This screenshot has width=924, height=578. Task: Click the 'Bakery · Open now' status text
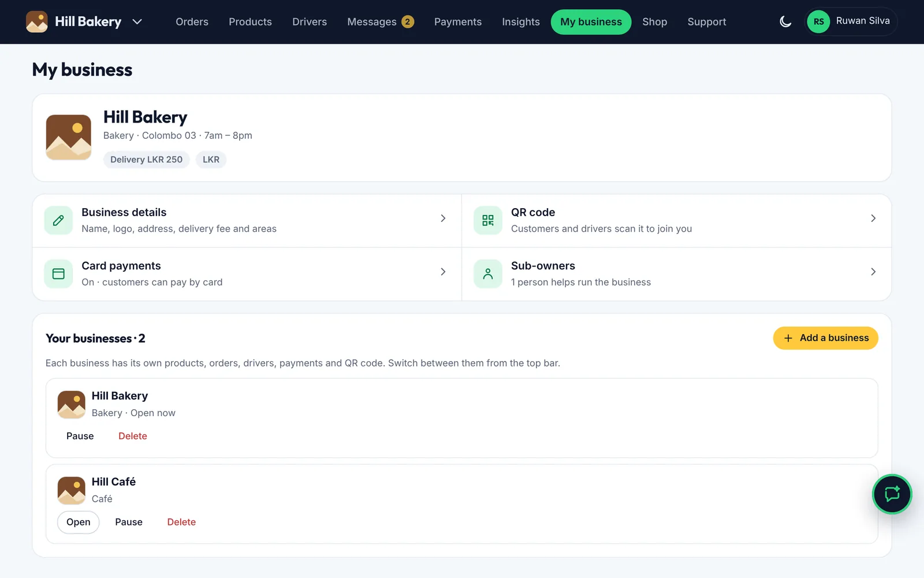point(133,413)
